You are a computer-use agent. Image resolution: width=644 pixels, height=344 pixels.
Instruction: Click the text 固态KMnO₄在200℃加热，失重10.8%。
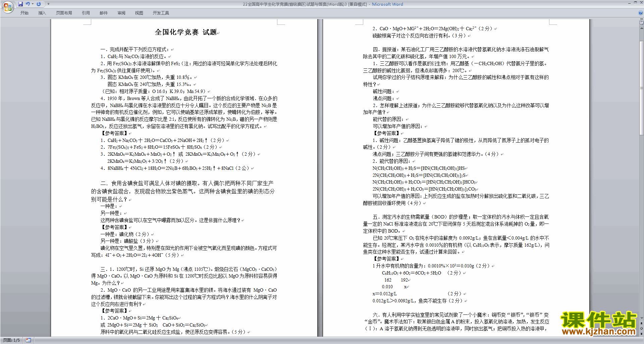click(150, 77)
